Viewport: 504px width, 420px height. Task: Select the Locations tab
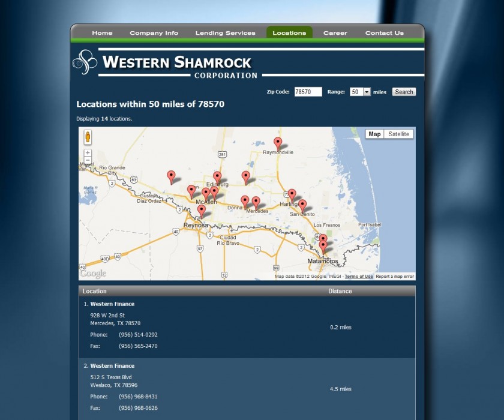(x=289, y=32)
